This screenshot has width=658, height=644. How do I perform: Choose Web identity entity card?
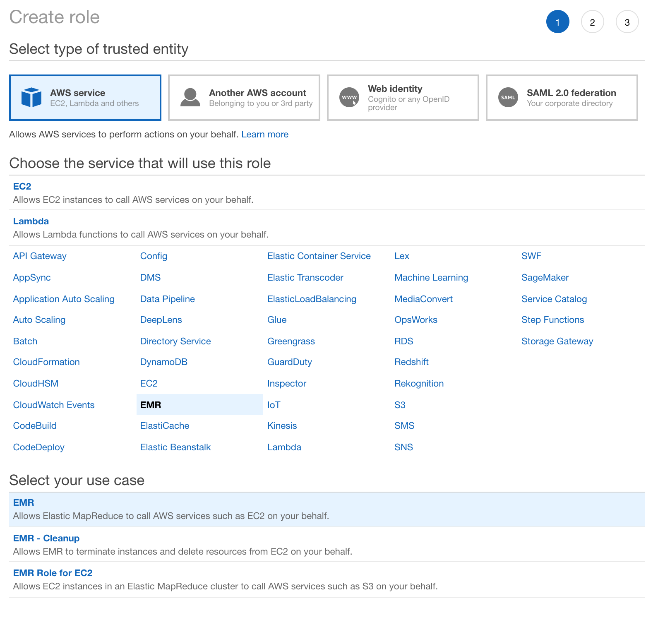coord(403,98)
